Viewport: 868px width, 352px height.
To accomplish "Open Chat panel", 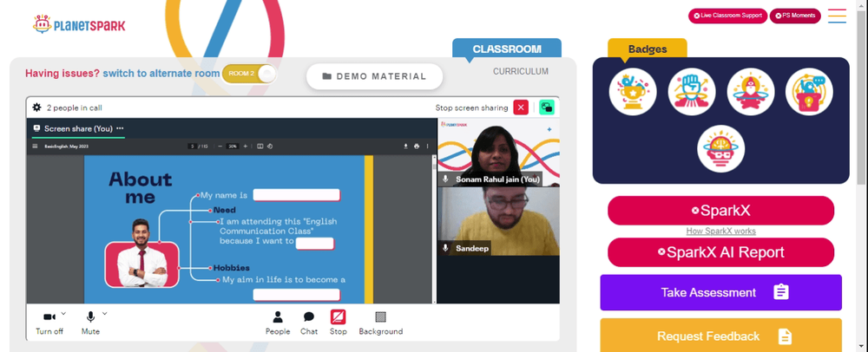I will [x=309, y=323].
